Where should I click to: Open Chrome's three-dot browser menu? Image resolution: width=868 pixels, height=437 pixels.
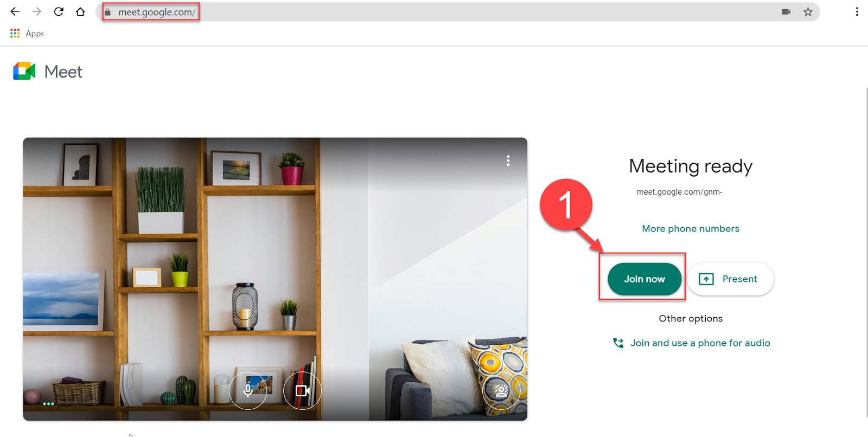tap(857, 12)
